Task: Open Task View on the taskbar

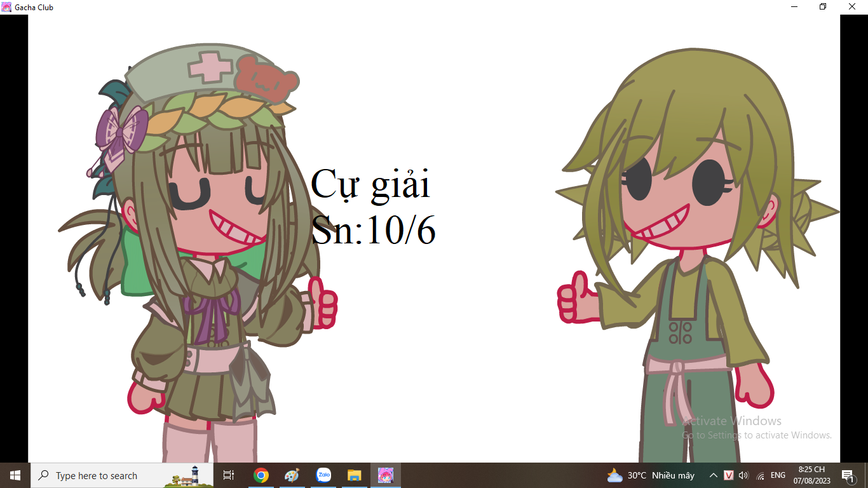Action: tap(229, 475)
